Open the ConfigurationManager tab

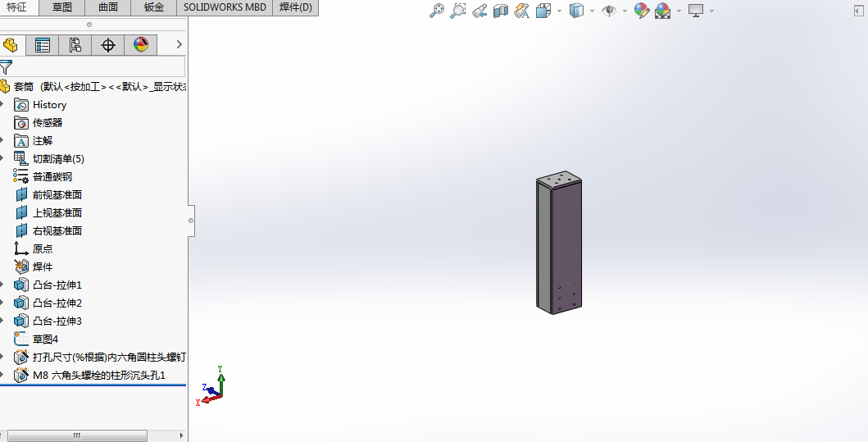click(75, 45)
